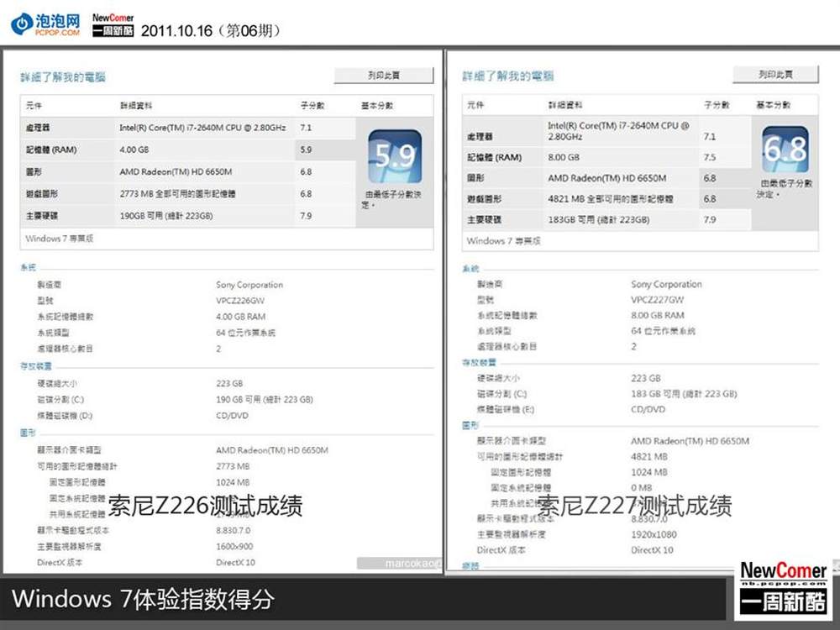Click the 子分數 column header in the VPCZ227GW window

[717, 104]
